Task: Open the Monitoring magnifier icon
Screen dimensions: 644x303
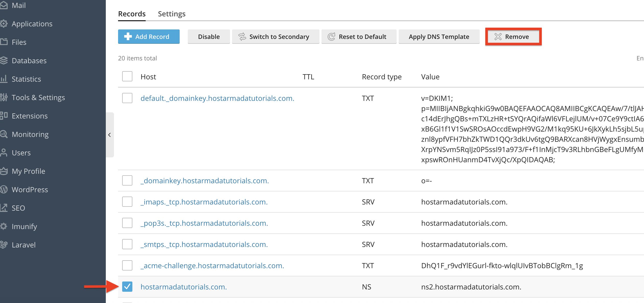Action: (x=4, y=134)
